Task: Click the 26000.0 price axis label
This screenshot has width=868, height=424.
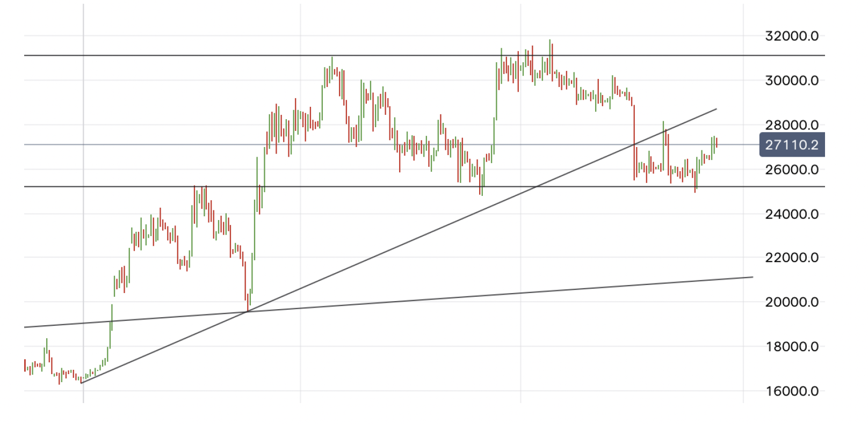Action: 792,170
